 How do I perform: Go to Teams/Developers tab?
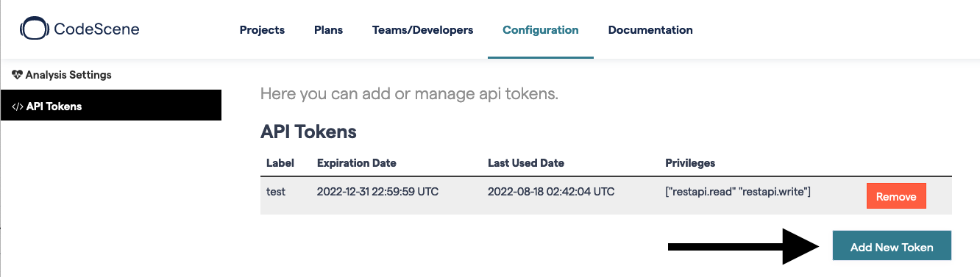pos(423,30)
